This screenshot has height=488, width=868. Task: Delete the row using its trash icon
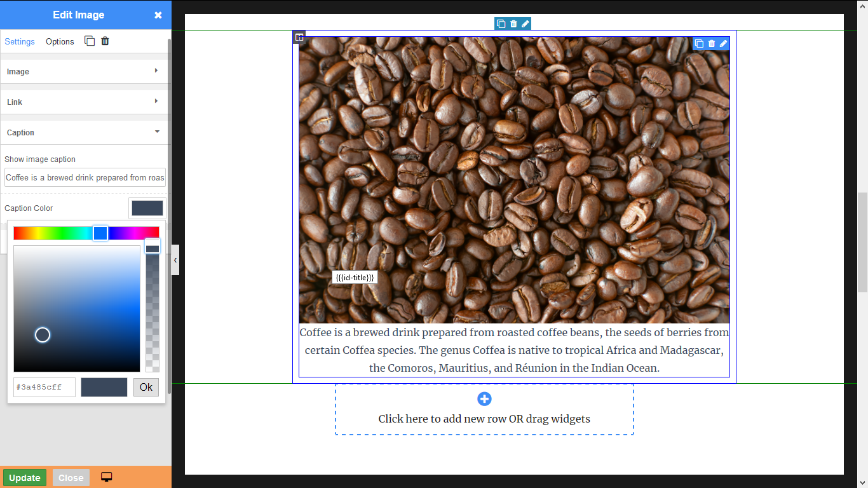point(513,24)
